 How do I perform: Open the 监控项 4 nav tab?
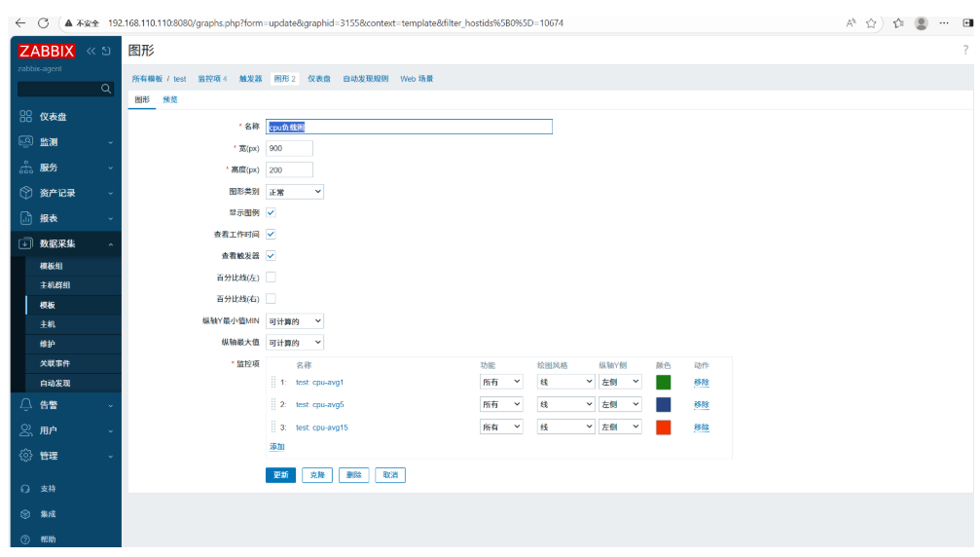(x=212, y=79)
